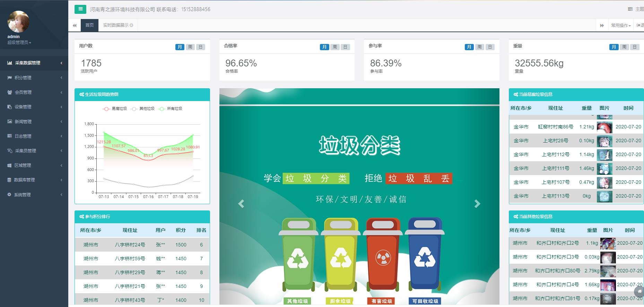Image resolution: width=644 pixels, height=307 pixels.
Task: Toggle the 易腐垃圾 chart legend
Action: pos(115,109)
